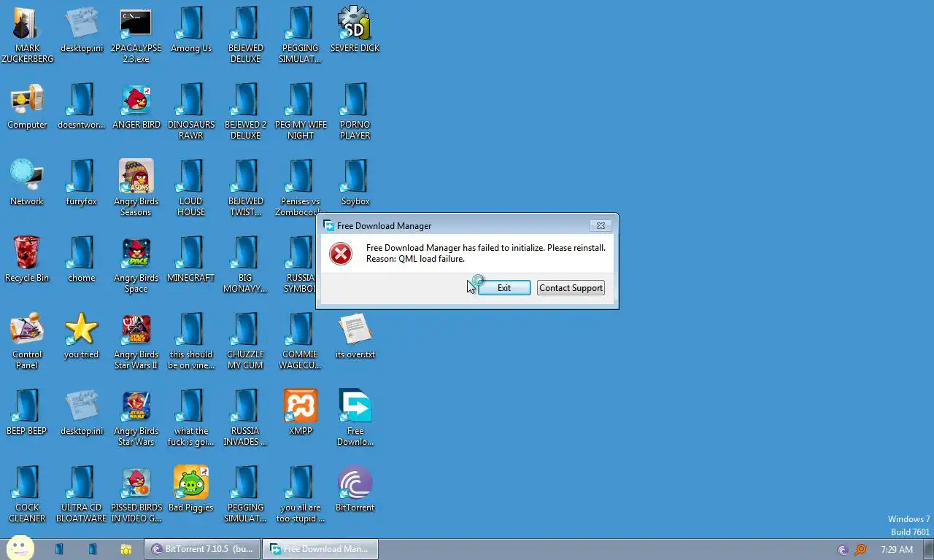Select the Angry Birds Space icon
934x560 pixels.
(x=136, y=264)
